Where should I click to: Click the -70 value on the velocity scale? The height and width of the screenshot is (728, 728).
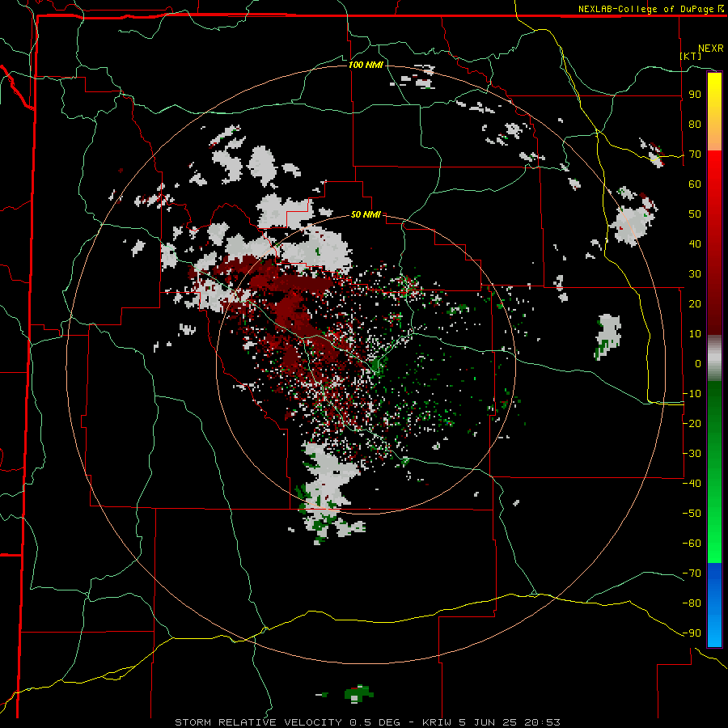click(x=692, y=573)
